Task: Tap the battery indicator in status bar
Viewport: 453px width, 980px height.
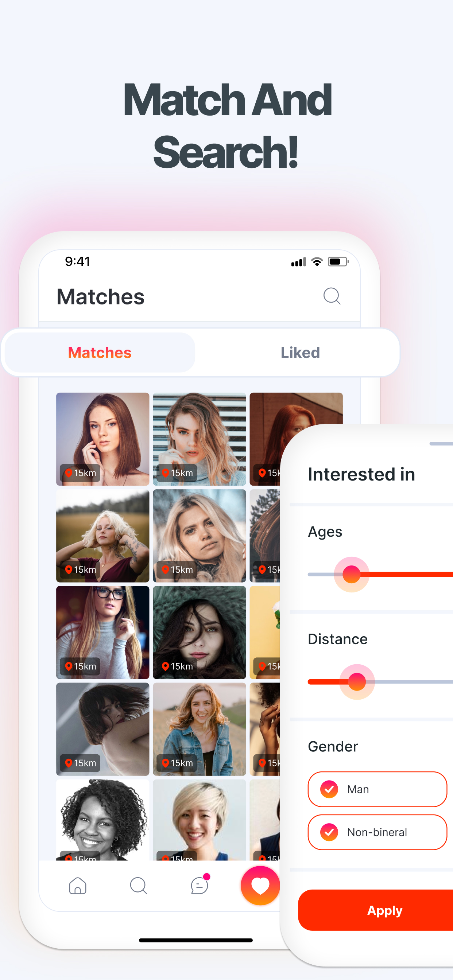Action: (x=338, y=262)
